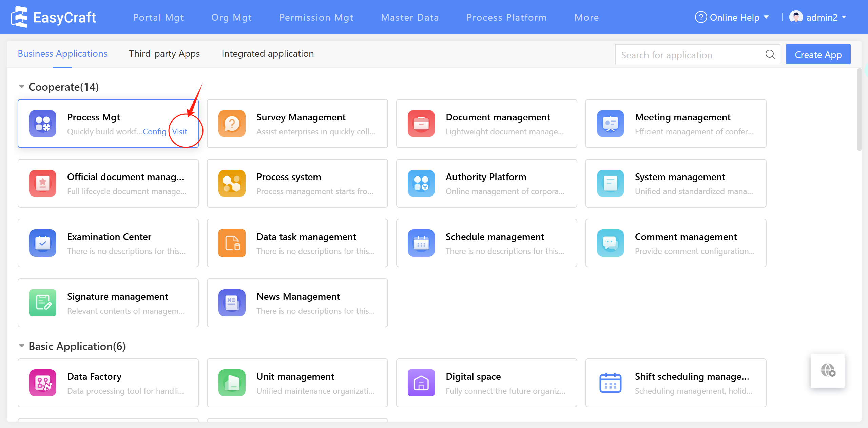Screen dimensions: 868x428
Task: Switch to the Third-party Apps tab
Action: 164,54
